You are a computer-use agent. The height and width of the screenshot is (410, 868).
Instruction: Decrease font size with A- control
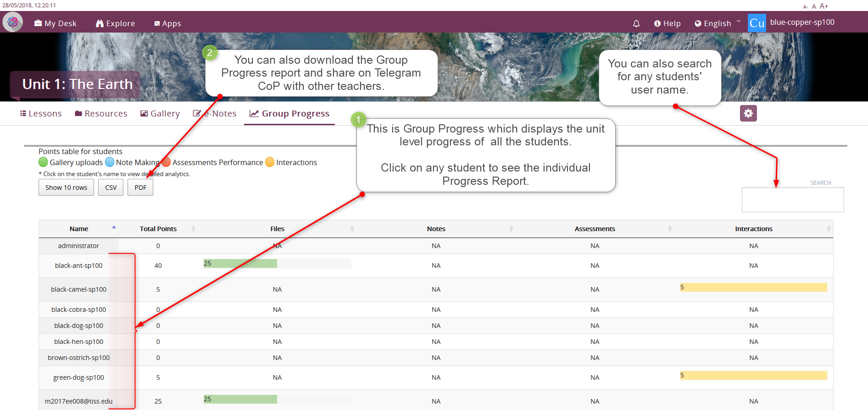[x=805, y=7]
